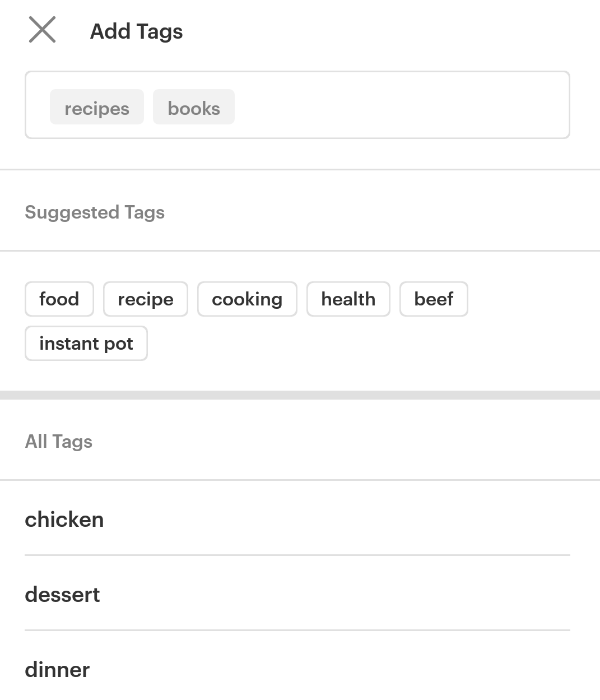This screenshot has width=600, height=700.
Task: Add the suggested 'food' tag
Action: (59, 299)
